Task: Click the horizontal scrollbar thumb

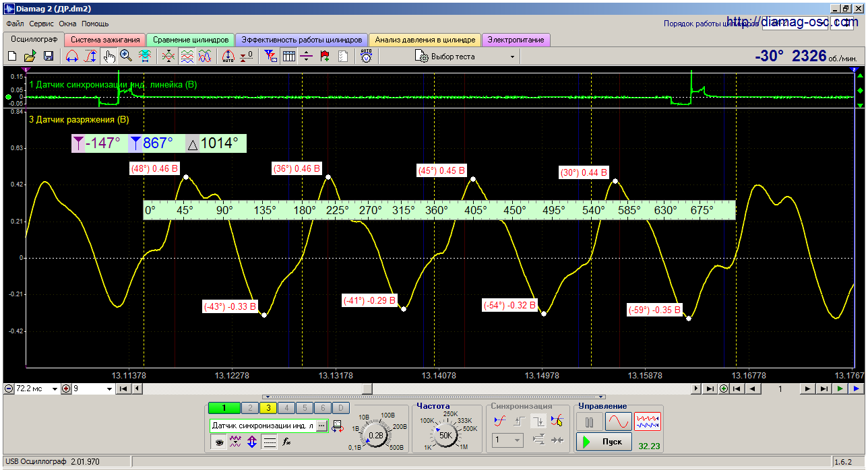Action: coord(367,389)
